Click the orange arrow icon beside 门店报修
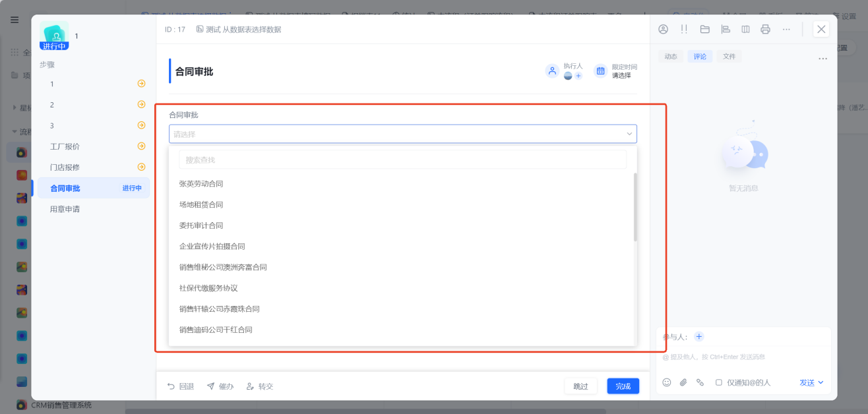Screen dimensions: 868x414 [141, 167]
